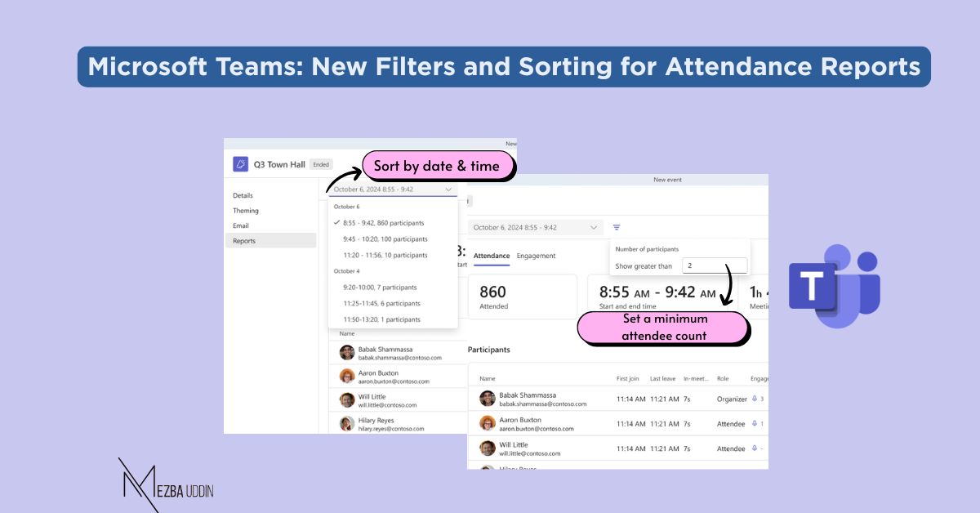Click the Name header in Q3 Town Hall list
Screen dimensions: 980x513
pyautogui.click(x=347, y=333)
